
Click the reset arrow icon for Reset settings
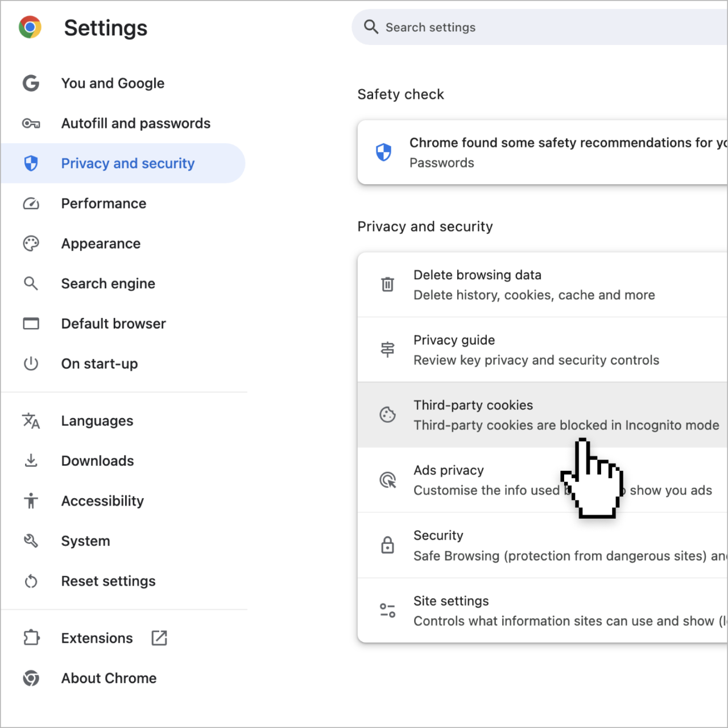pos(31,581)
